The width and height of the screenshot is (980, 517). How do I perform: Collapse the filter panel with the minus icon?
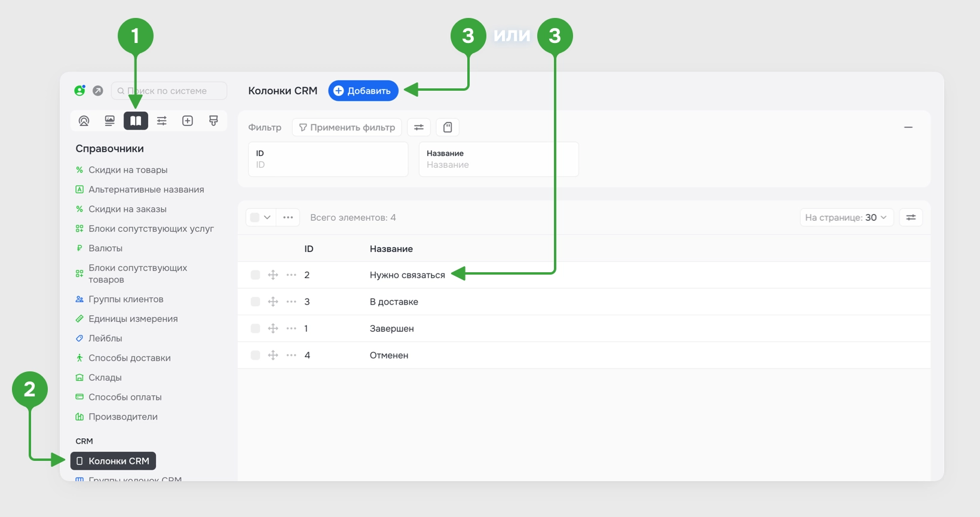point(908,127)
